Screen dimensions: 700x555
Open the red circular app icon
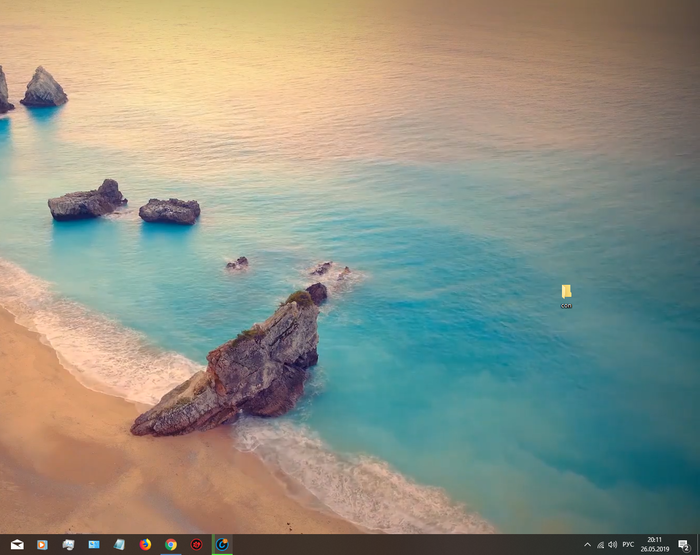click(197, 545)
